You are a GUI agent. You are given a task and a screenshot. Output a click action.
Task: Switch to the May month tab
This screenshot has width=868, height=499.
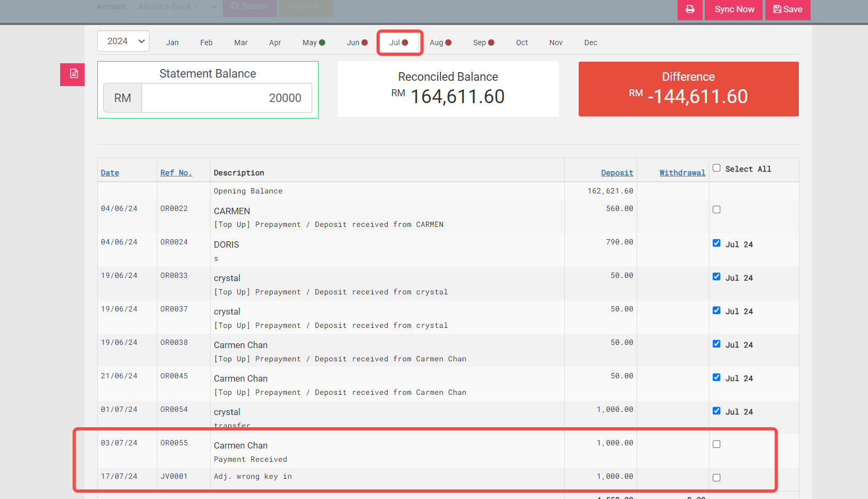tap(314, 43)
